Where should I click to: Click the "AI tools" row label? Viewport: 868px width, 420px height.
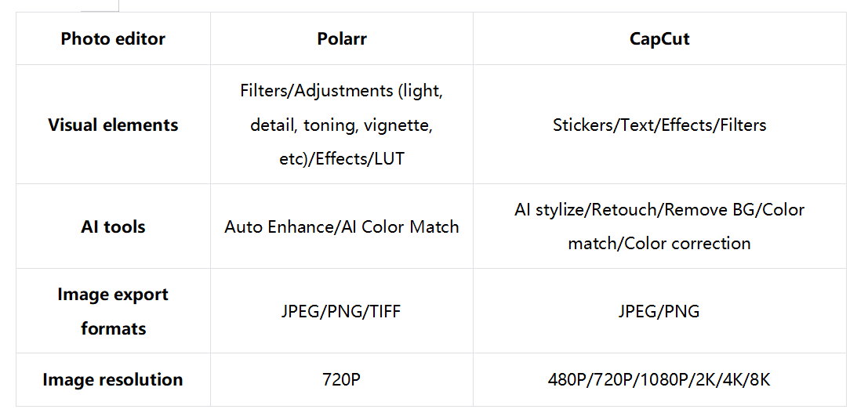[113, 227]
